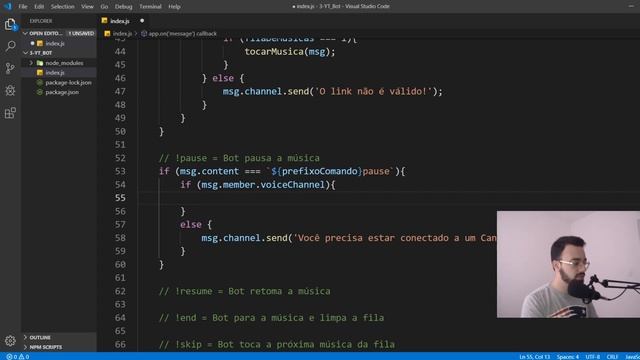Click the JS file icon on the index.js tab

[x=104, y=20]
